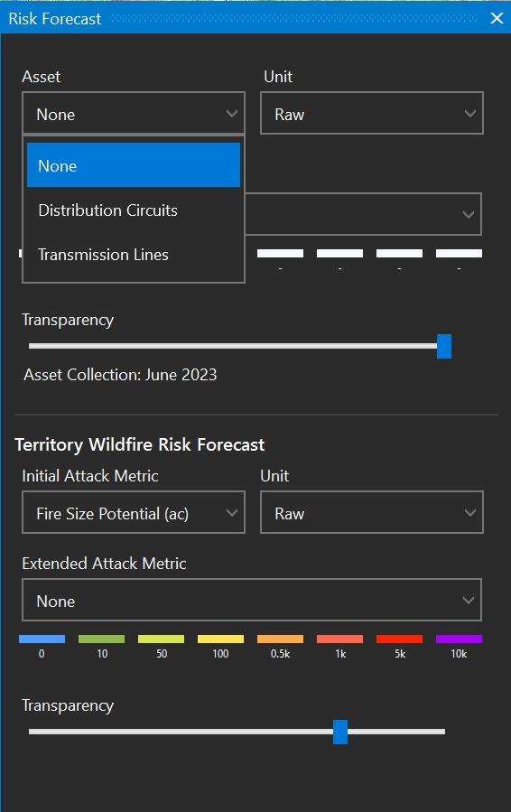Click the purple legend swatch labeled 10k
This screenshot has height=812, width=511.
459,639
